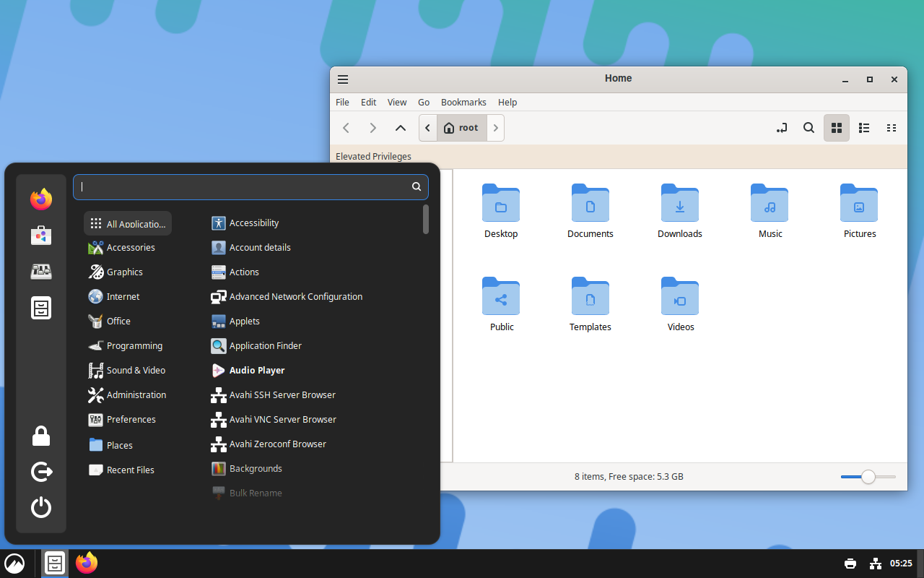Select the Documents folder
This screenshot has height=578, width=924.
[x=590, y=212]
